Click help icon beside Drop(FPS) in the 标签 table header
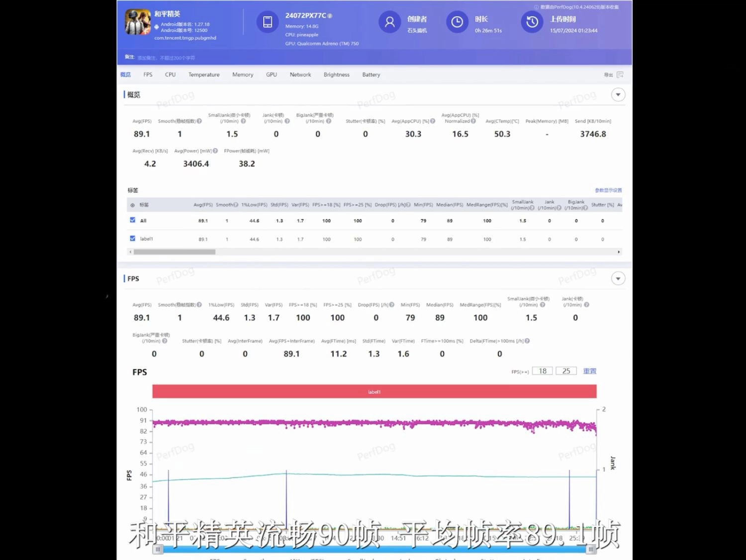Viewport: 746px width, 560px height. click(x=408, y=205)
